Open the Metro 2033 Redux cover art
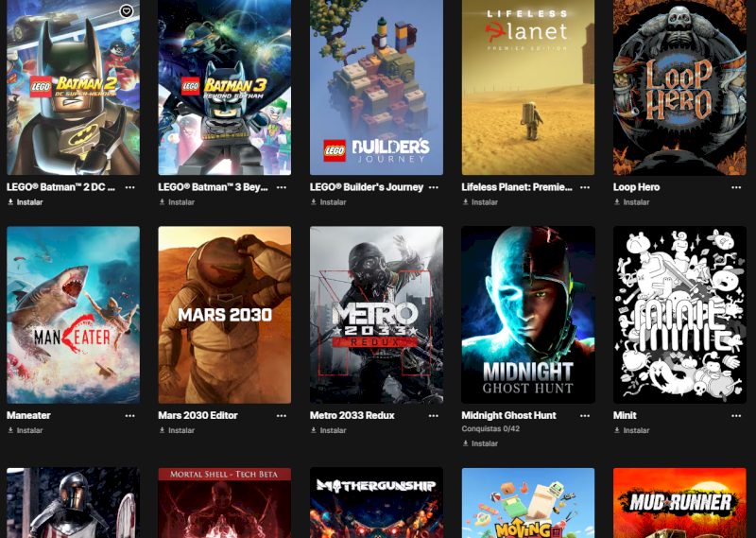 tap(376, 315)
